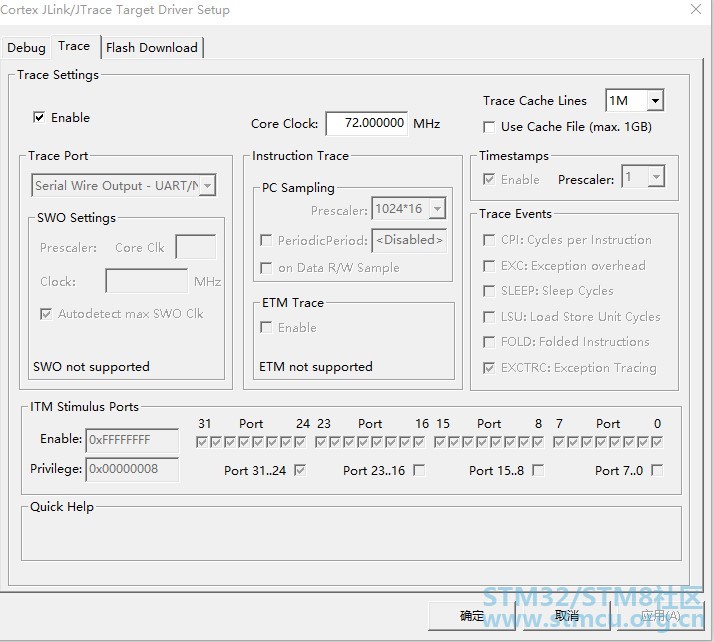Screen dimensions: 714x642
Task: Check FOLD: Folded Instructions
Action: pos(489,342)
